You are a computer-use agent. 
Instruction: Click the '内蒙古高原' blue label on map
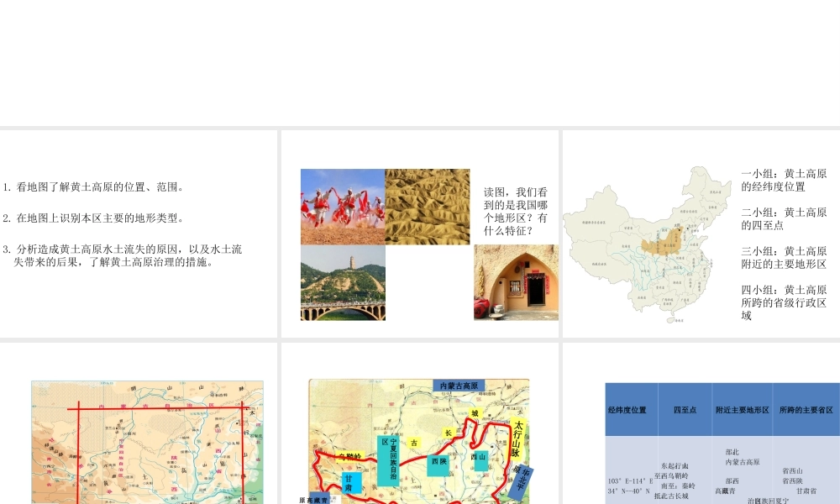[459, 386]
